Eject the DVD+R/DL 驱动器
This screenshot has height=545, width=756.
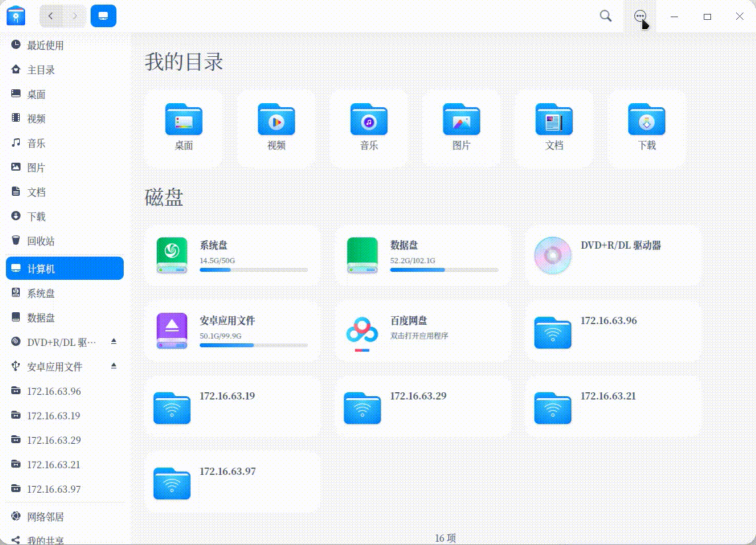pos(113,342)
